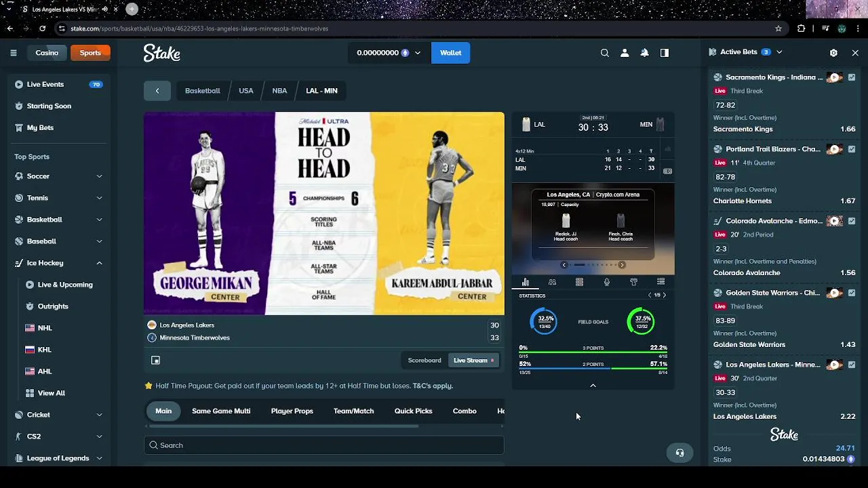
Task: Open the Sacramento Kings stream thumbnail
Action: [835, 77]
